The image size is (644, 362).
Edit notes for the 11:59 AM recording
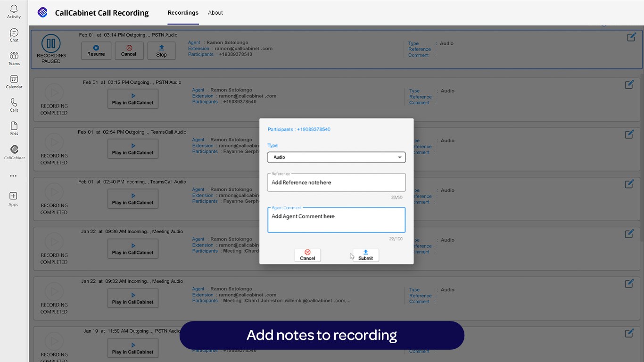tap(629, 333)
